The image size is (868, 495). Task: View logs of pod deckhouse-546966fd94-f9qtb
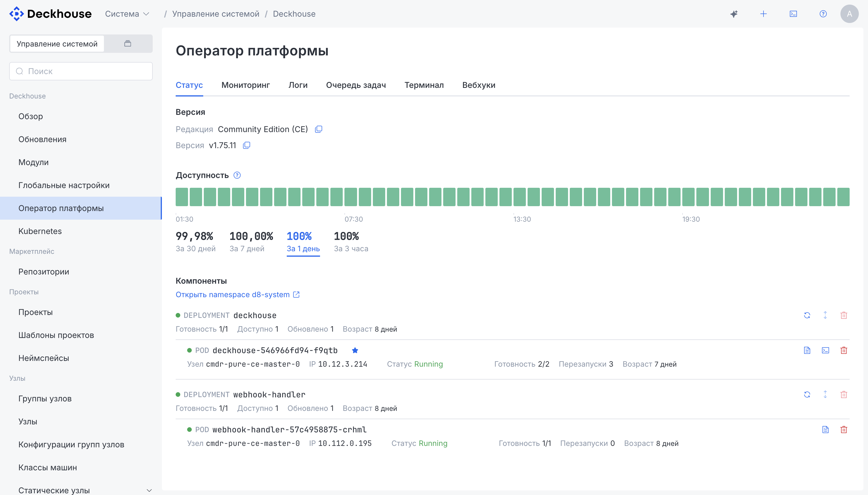point(807,350)
